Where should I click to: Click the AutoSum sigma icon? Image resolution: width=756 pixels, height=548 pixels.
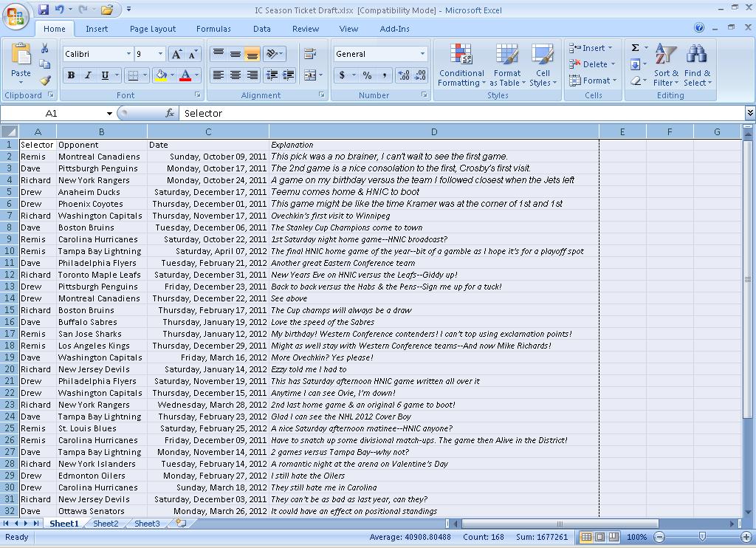[x=635, y=48]
